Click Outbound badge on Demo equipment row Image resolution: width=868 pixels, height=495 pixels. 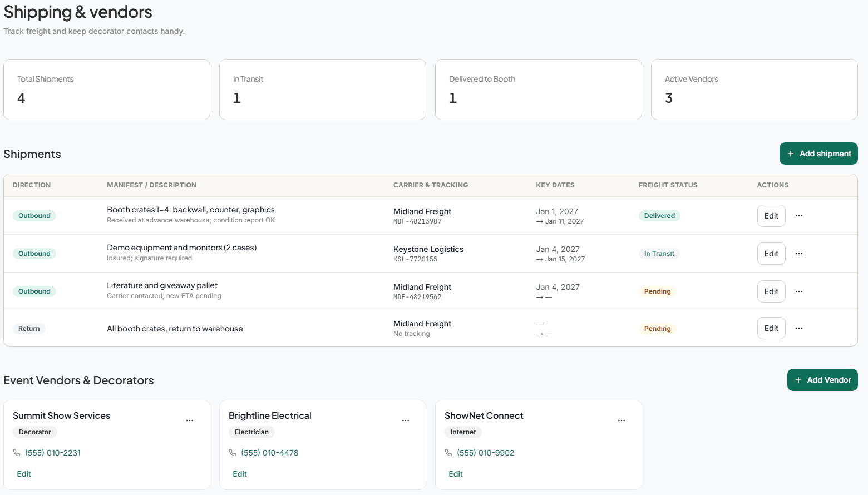(x=34, y=254)
